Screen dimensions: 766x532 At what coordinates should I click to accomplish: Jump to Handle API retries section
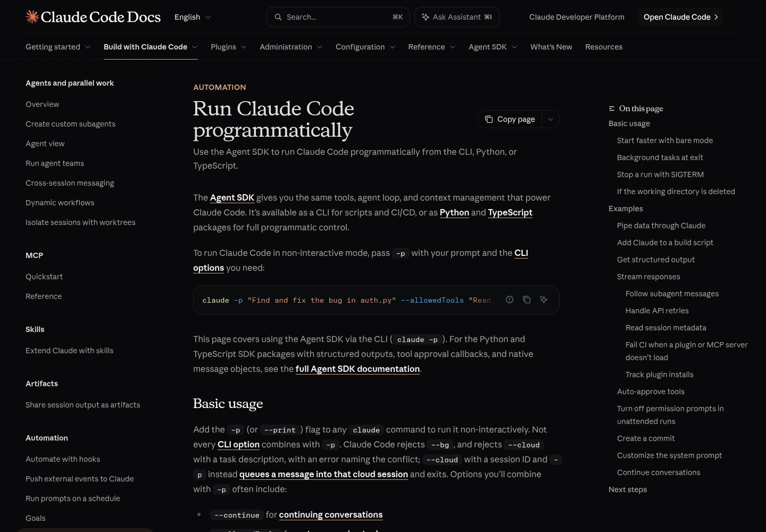pos(657,311)
